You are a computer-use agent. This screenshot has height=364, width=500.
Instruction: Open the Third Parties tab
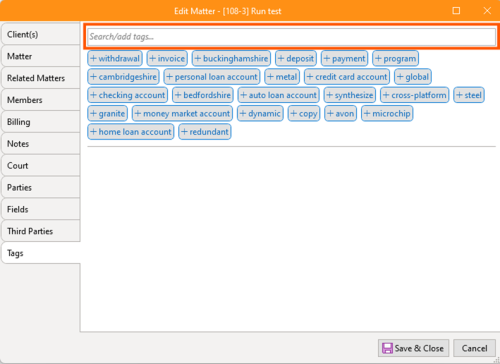41,231
